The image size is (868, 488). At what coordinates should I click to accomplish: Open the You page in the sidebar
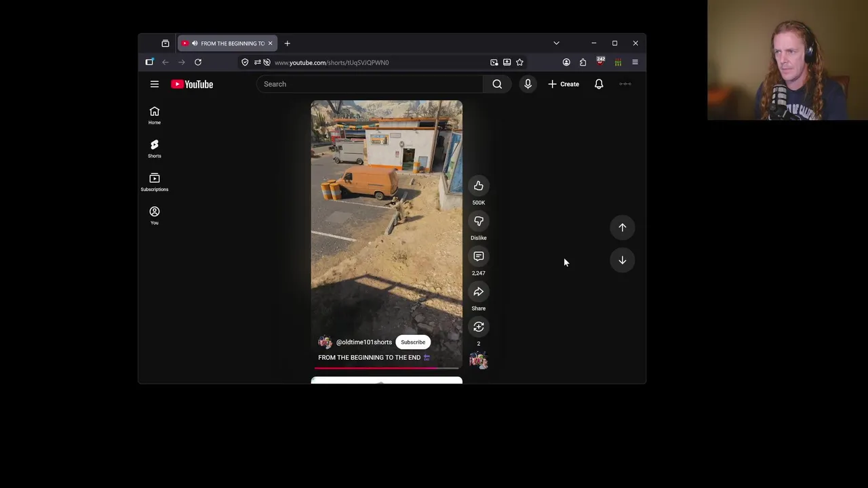coord(155,215)
